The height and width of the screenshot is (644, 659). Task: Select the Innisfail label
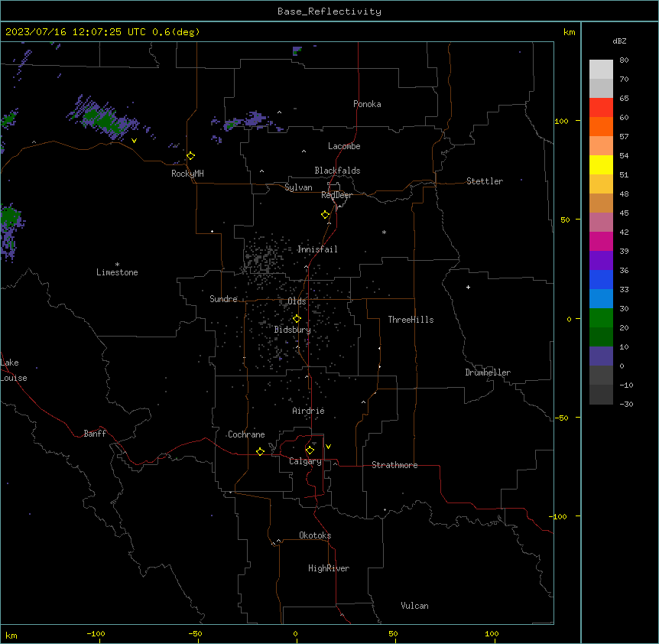coord(317,249)
